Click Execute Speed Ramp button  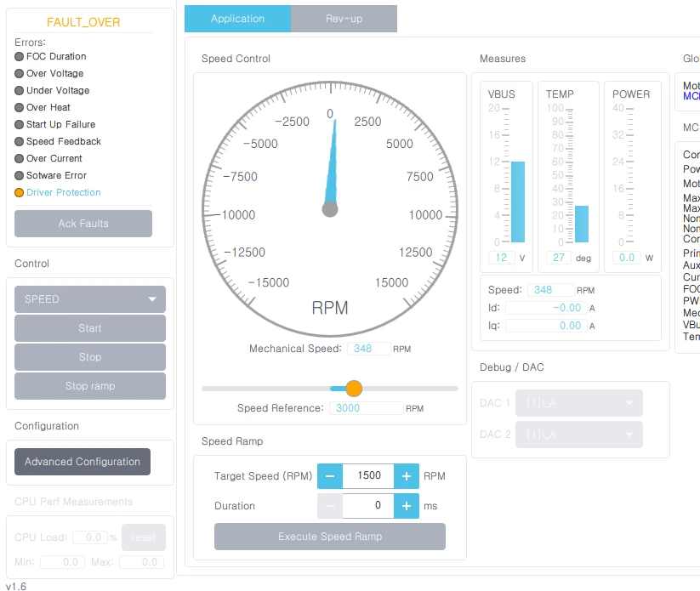point(329,537)
